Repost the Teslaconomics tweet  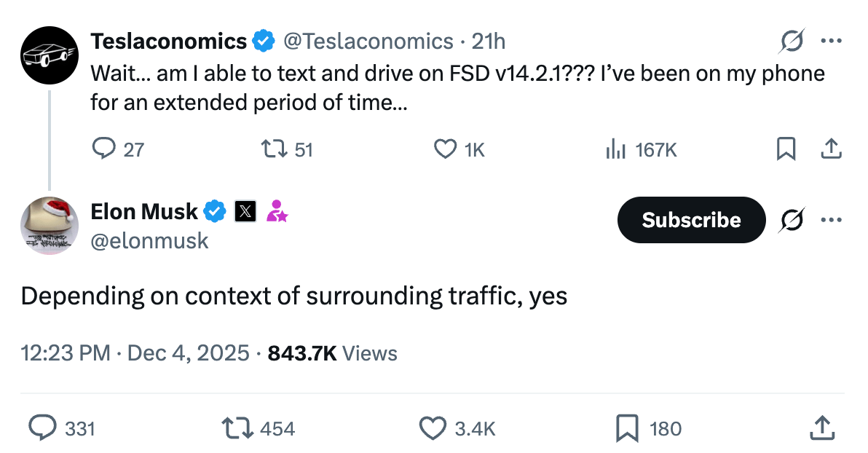click(272, 149)
